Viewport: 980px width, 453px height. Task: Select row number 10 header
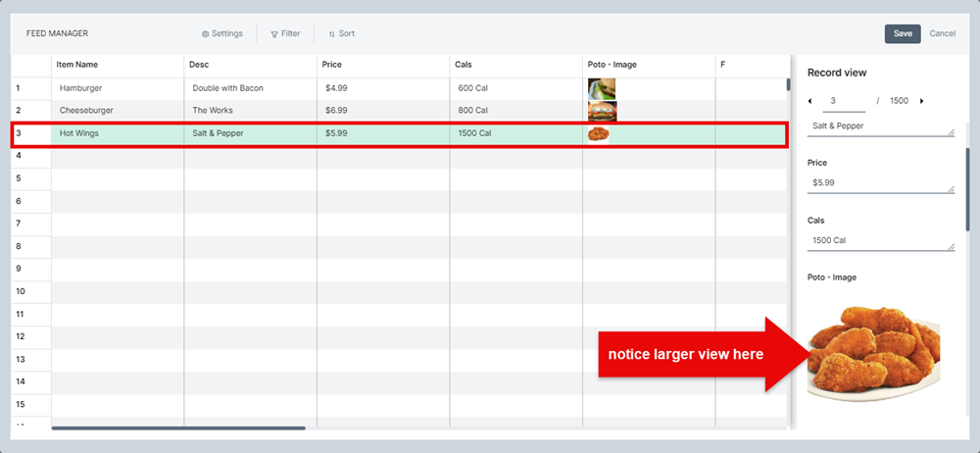coord(31,291)
